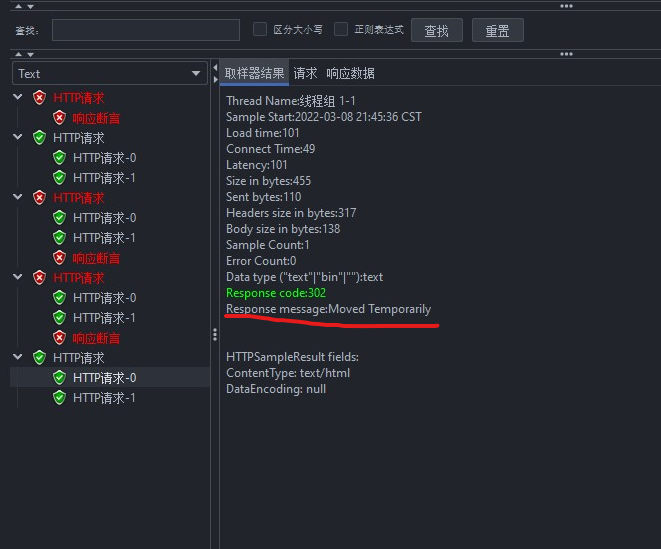The height and width of the screenshot is (549, 661).
Task: Collapse the last HTTP请求 node containing the highlighted row
Action: [18, 357]
